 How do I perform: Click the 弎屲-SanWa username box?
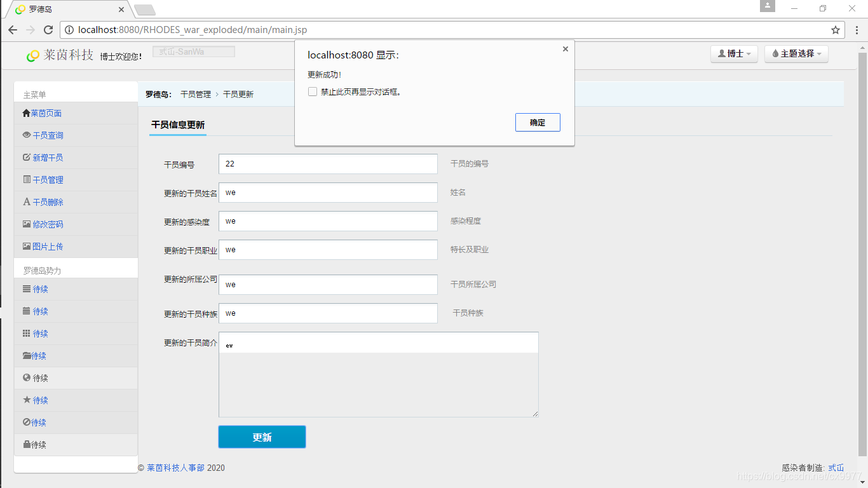click(194, 51)
